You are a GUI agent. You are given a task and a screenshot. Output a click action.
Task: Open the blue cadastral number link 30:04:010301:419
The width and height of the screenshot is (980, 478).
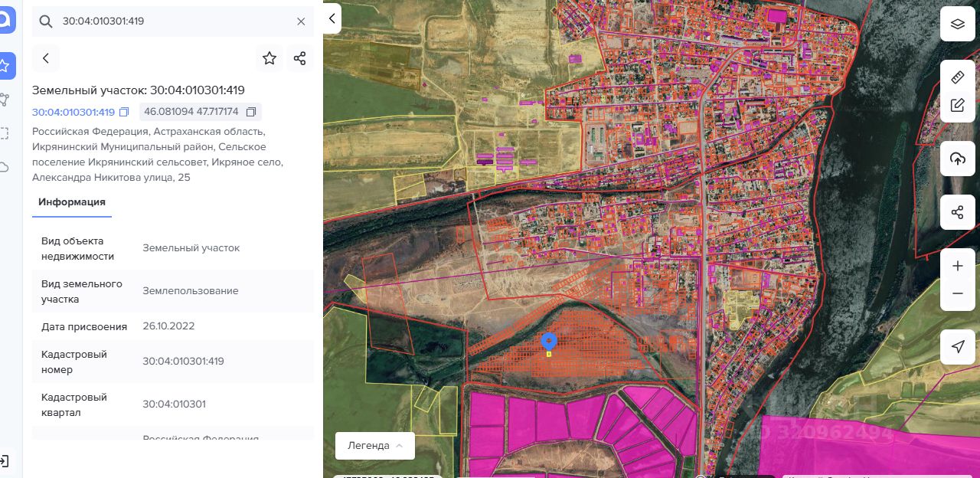point(73,112)
